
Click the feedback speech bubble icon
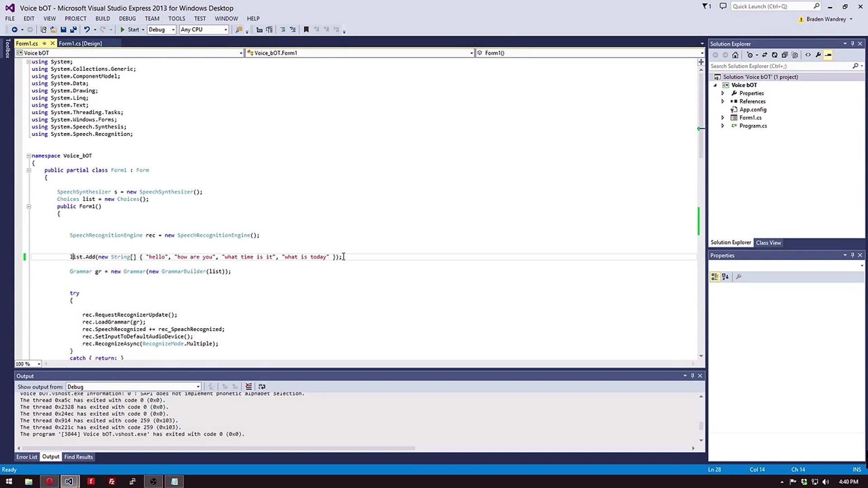(723, 6)
